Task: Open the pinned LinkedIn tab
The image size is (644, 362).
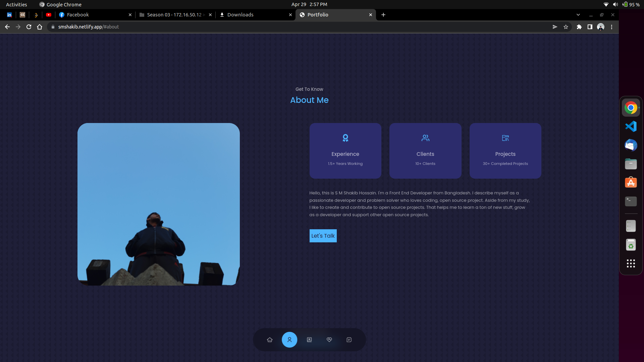Action: 9,15
